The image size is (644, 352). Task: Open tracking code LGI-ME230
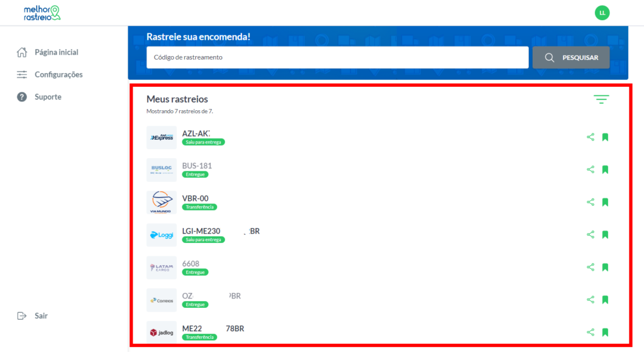pos(221,230)
